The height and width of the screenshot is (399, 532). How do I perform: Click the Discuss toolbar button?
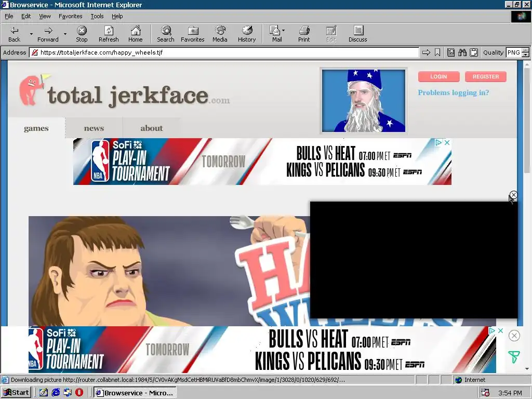coord(357,34)
